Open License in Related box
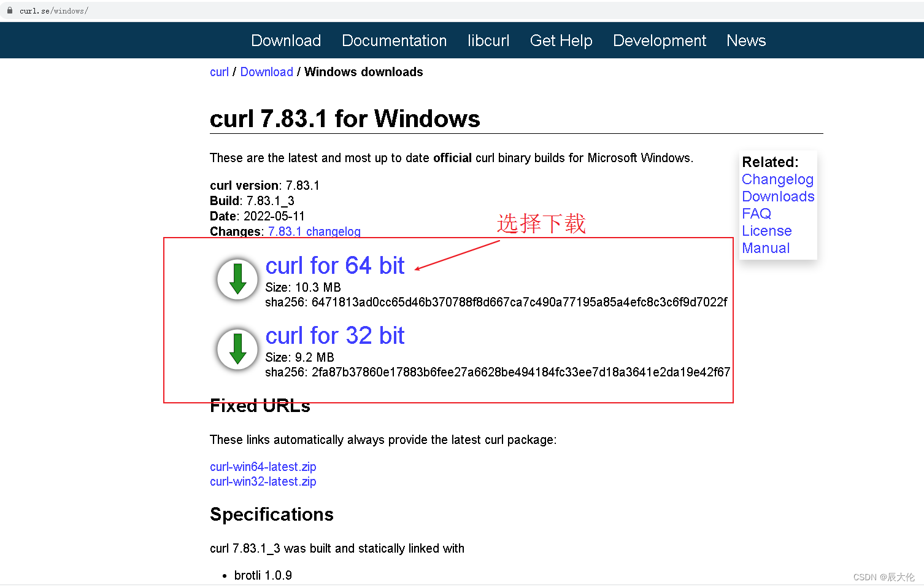This screenshot has height=587, width=924. pos(767,231)
